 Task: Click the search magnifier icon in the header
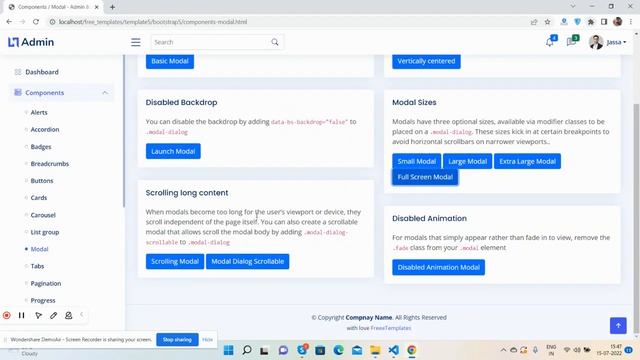point(275,42)
